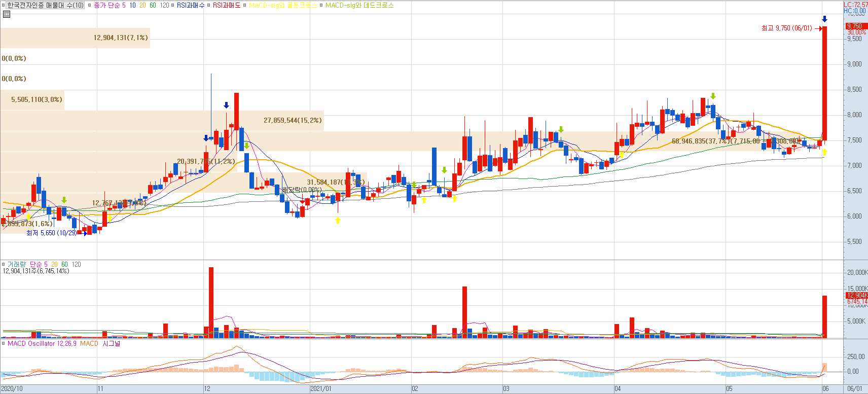This screenshot has height=394, width=868.
Task: Select the RSI과매도 legend label
Action: coord(227,6)
